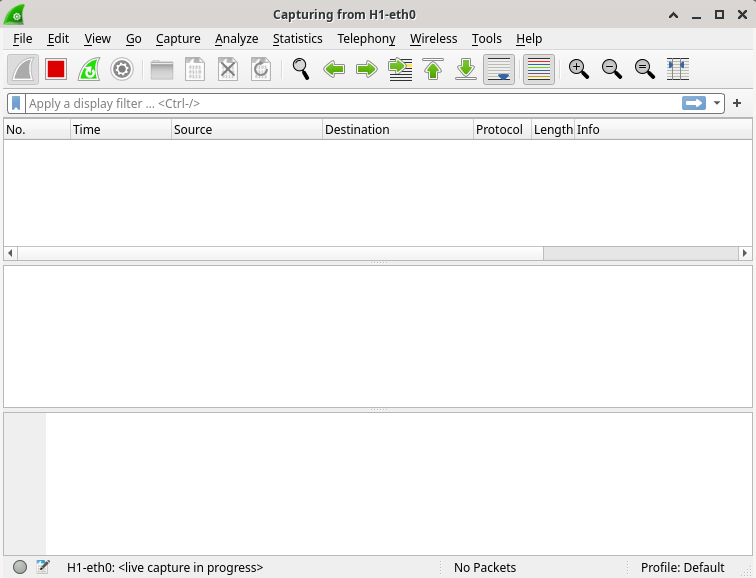Sort by the Source column header
The image size is (756, 578).
click(247, 129)
